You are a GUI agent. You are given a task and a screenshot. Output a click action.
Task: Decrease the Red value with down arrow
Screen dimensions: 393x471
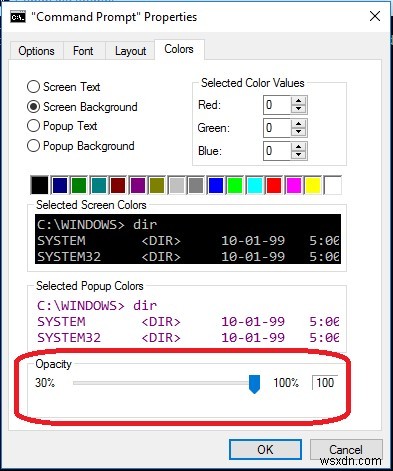pyautogui.click(x=298, y=109)
